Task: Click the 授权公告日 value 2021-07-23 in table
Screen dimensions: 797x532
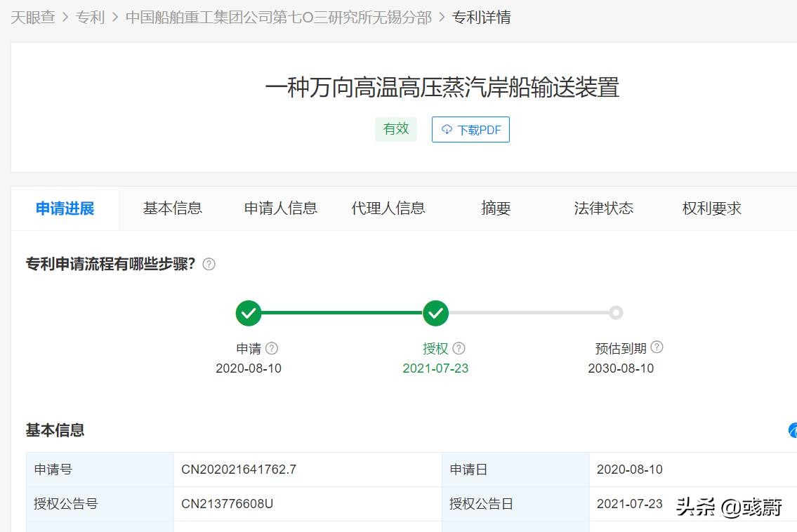Action: (630, 504)
